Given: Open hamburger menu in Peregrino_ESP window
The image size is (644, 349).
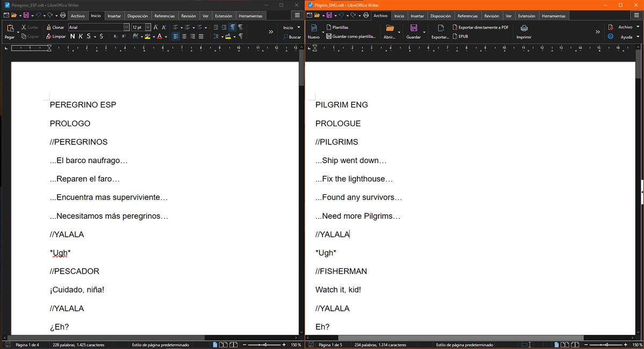Looking at the screenshot, I should (297, 16).
